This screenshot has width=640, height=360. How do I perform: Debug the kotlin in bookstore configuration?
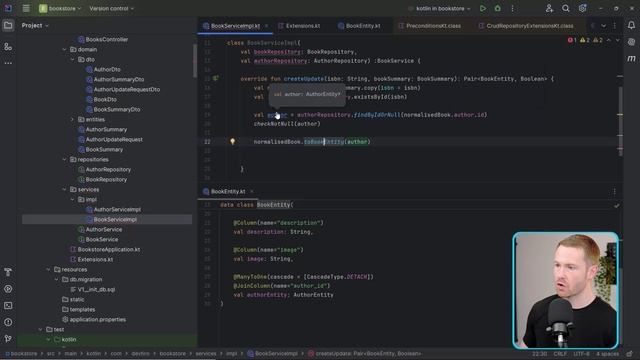(498, 8)
